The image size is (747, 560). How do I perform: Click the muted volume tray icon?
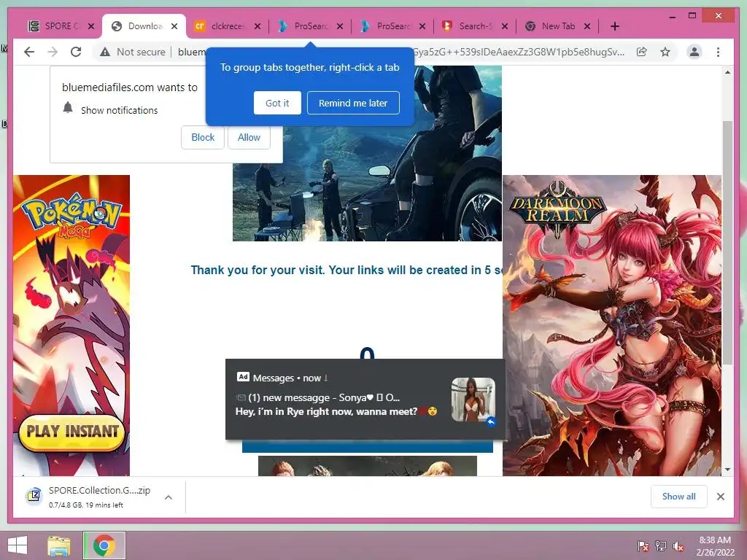coord(678,546)
